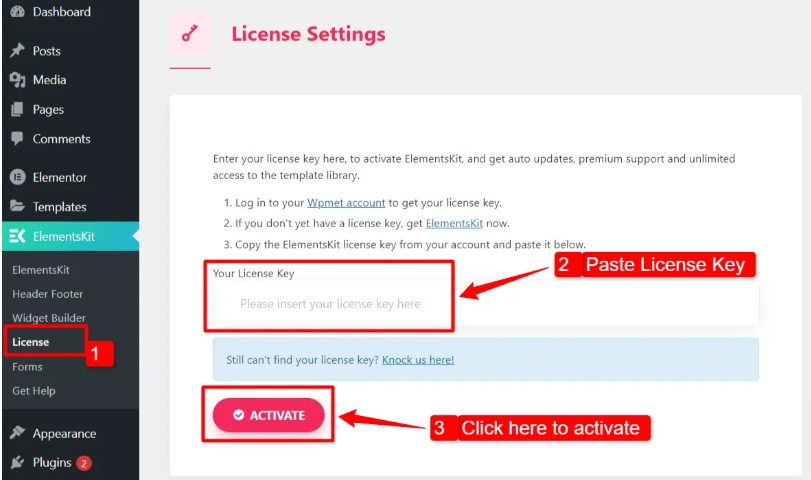Click the Templates folder icon
The width and height of the screenshot is (811, 480).
[x=17, y=207]
